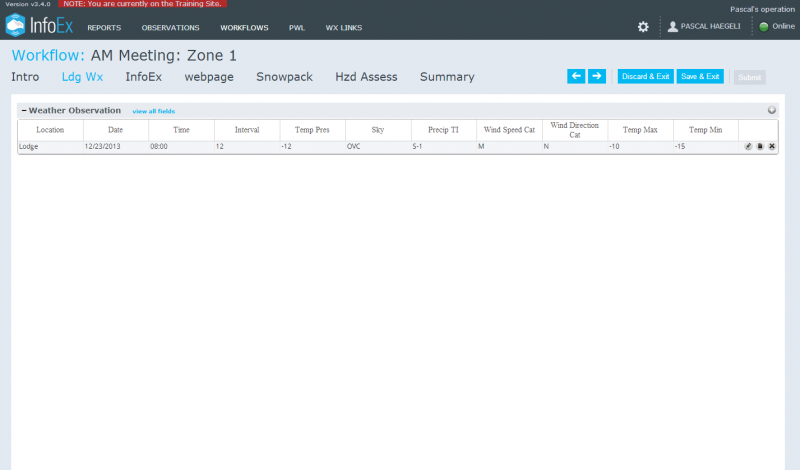The width and height of the screenshot is (800, 470).
Task: Click the green Online status indicator
Action: click(764, 27)
